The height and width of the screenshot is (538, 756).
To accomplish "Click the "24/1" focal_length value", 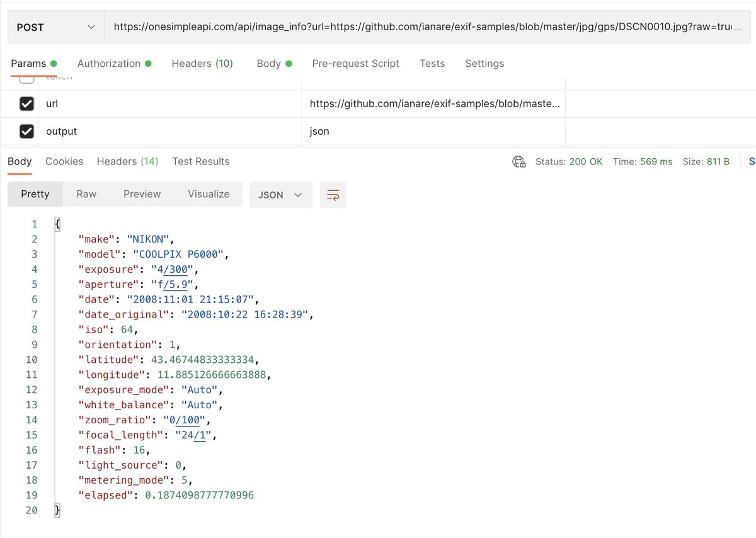I will (193, 435).
